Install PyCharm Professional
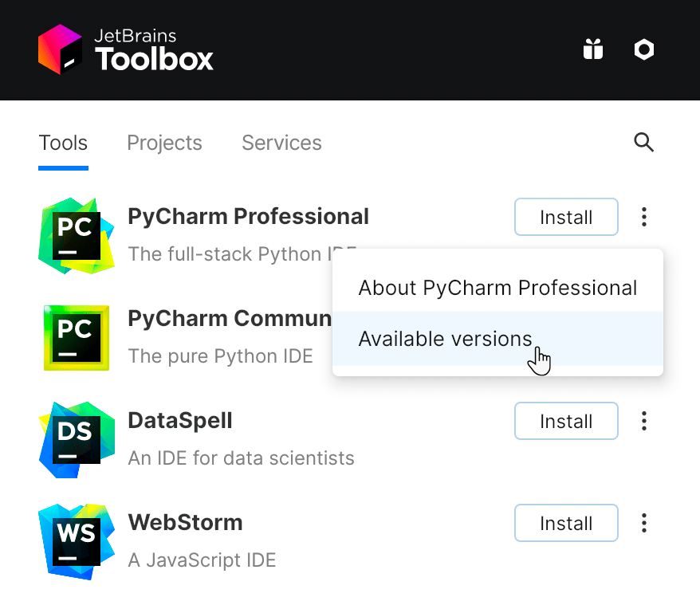The image size is (700, 601). (566, 217)
